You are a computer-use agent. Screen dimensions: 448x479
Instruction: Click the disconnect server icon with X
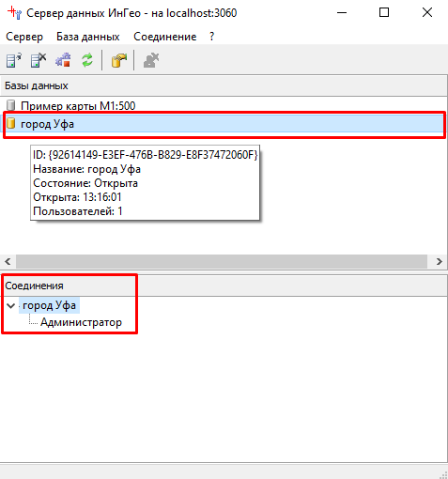tap(39, 60)
